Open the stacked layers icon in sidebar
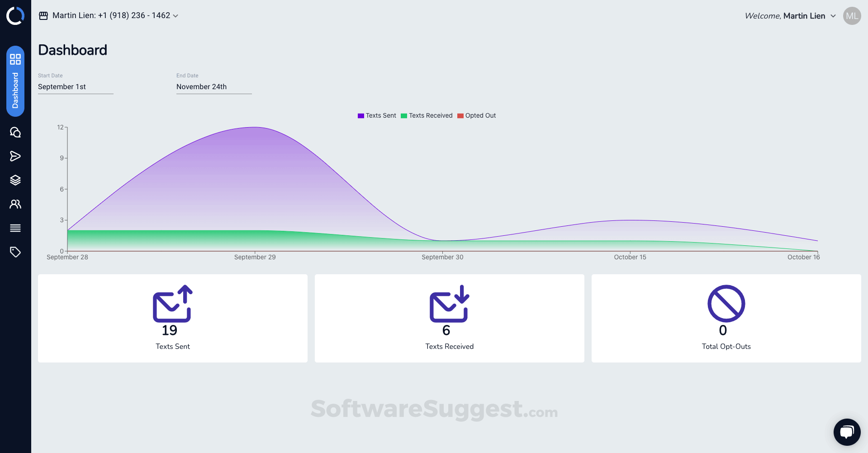The width and height of the screenshot is (868, 453). click(x=15, y=180)
